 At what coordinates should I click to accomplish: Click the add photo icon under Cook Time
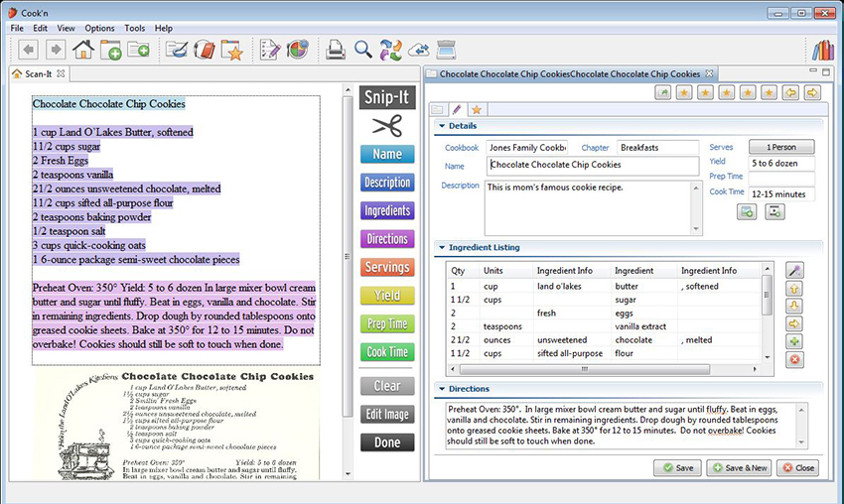(x=747, y=212)
